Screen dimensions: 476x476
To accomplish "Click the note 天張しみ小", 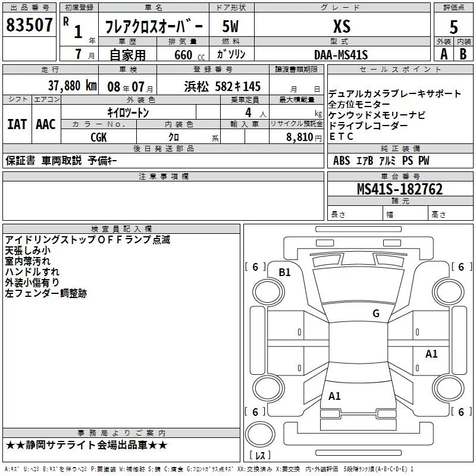I will pyautogui.click(x=27, y=250).
